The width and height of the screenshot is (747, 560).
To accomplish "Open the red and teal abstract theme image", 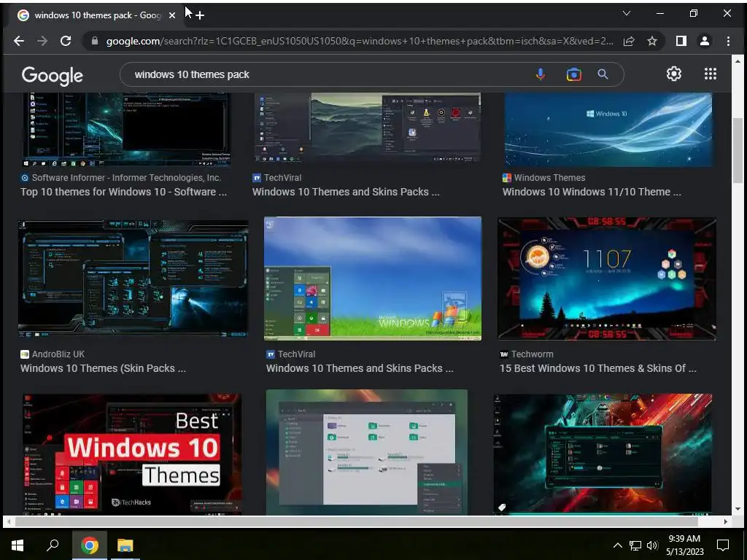I will (603, 454).
